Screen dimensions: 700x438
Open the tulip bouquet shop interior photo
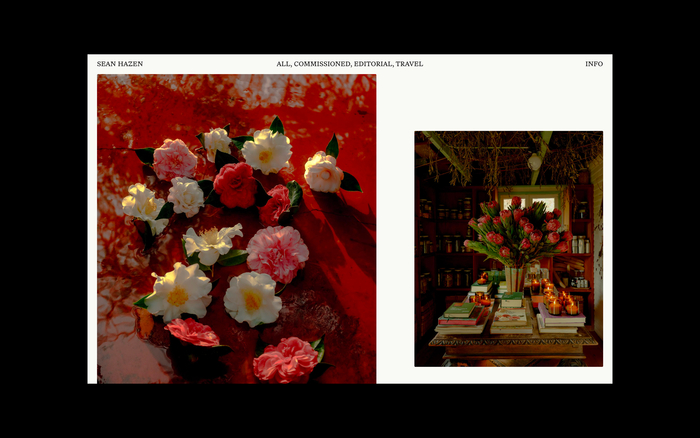pyautogui.click(x=508, y=248)
